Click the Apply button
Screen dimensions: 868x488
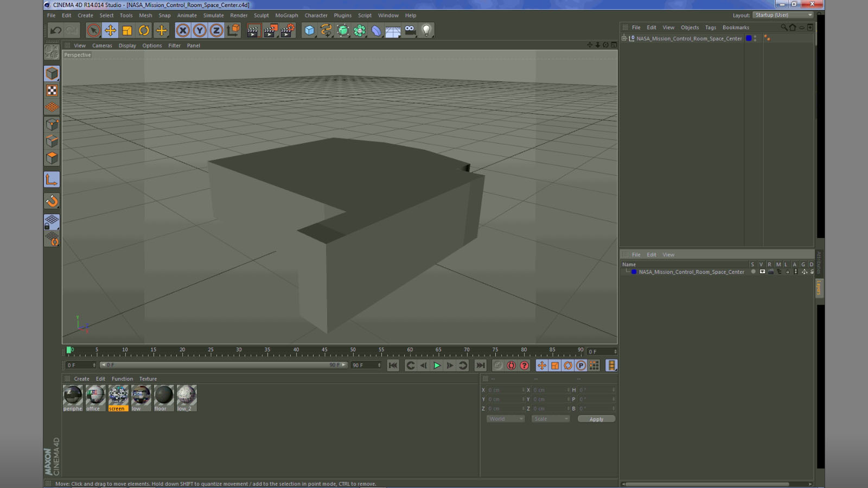pos(596,419)
